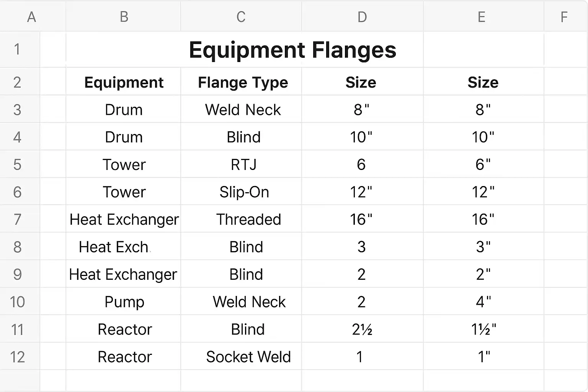Click the 16" cell in column D
The width and height of the screenshot is (588, 392).
(363, 219)
